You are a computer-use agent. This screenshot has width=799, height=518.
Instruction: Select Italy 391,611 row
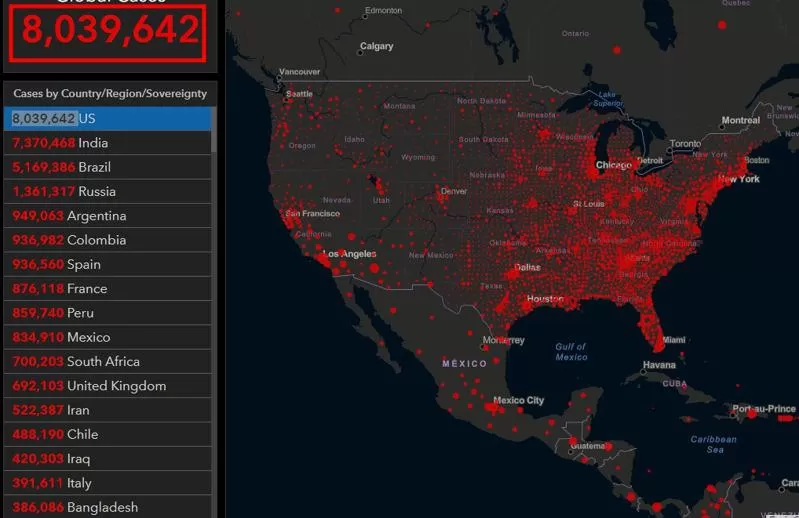(x=108, y=483)
